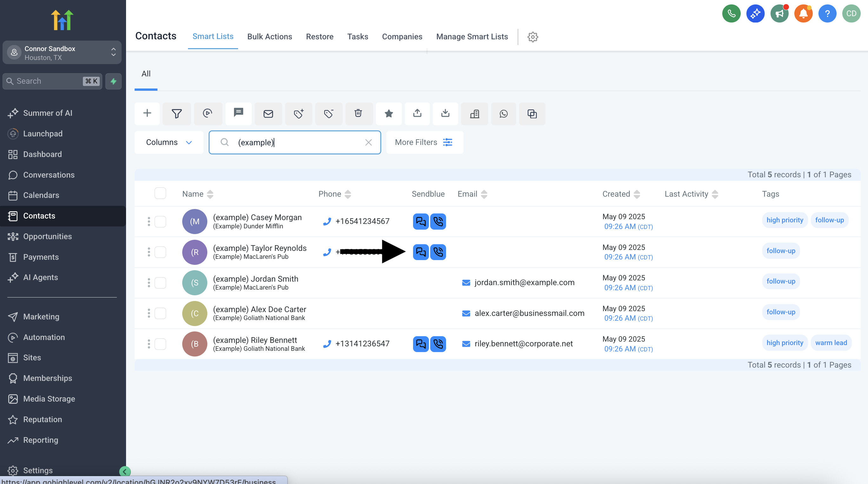Open Sendblue chat for Casey Morgan
Screen dimensions: 868x484
click(421, 221)
